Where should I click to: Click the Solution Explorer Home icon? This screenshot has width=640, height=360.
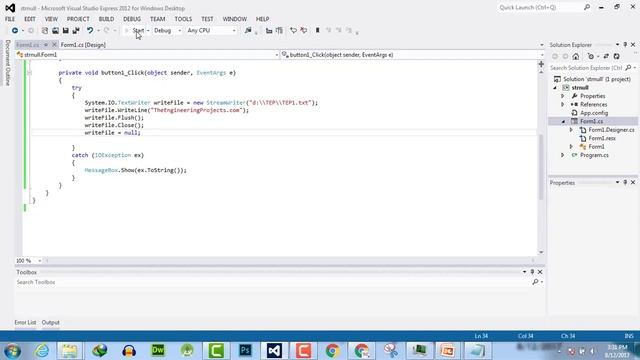(x=576, y=56)
